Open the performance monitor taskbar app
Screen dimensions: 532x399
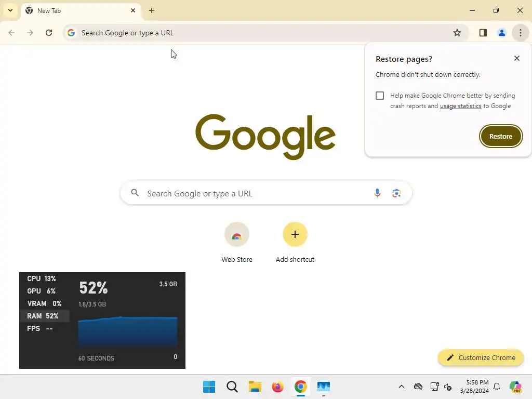click(323, 387)
